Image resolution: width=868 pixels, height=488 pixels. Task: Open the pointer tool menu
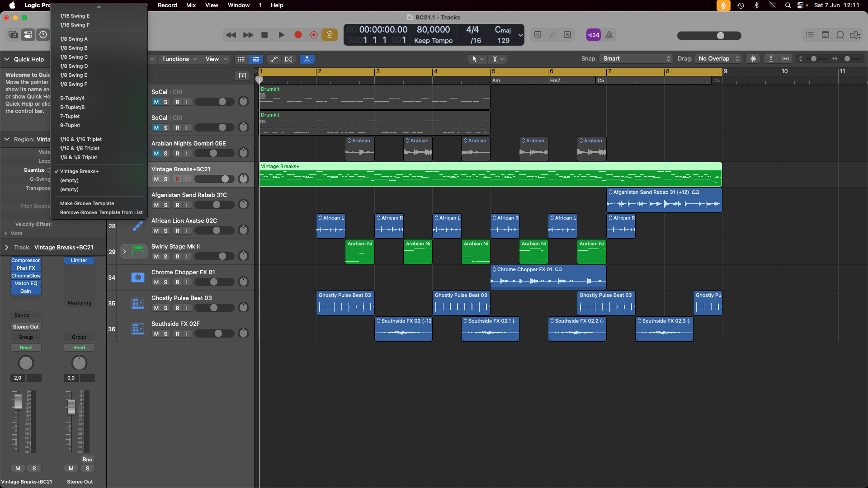(477, 59)
